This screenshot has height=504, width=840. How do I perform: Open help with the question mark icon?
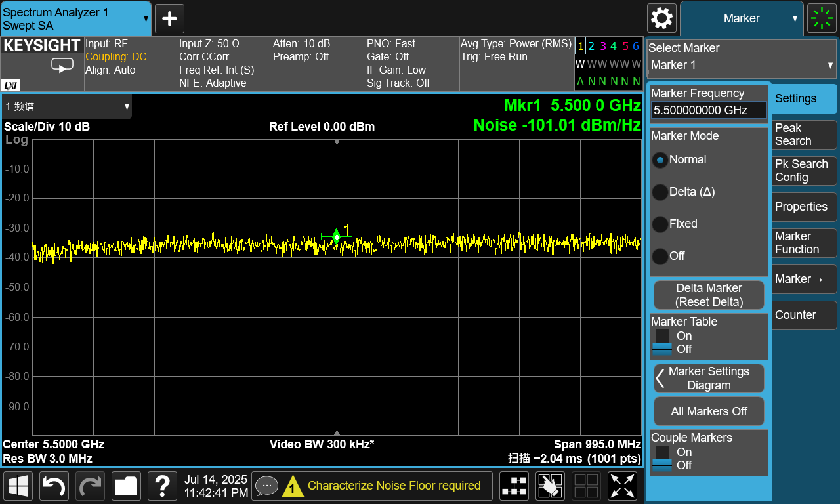click(x=162, y=486)
